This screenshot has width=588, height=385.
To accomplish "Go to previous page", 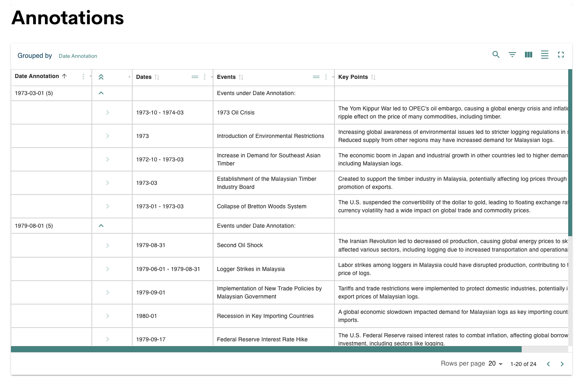I will [x=548, y=364].
